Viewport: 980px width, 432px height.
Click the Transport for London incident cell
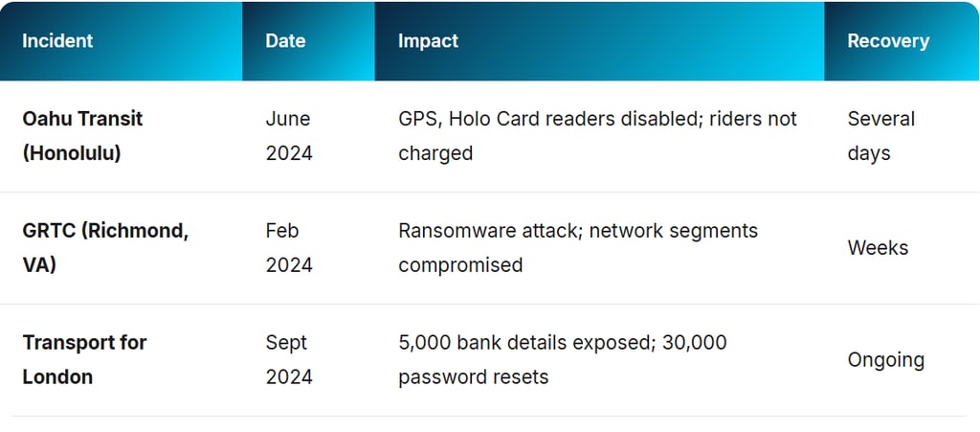[84, 359]
